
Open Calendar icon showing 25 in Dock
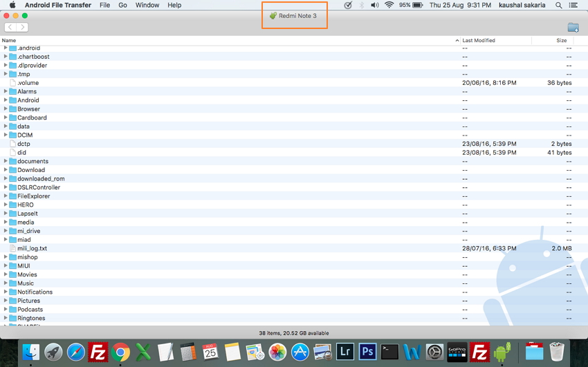(210, 352)
